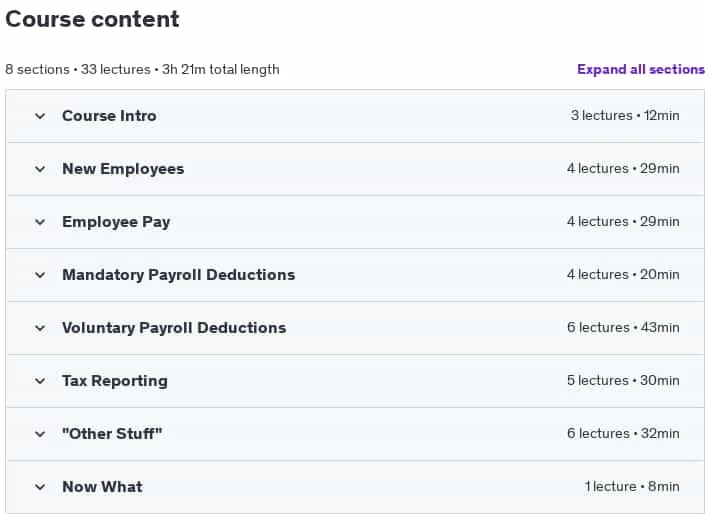Expand the New Employees section chevron
Image resolution: width=705 pixels, height=514 pixels.
point(40,169)
